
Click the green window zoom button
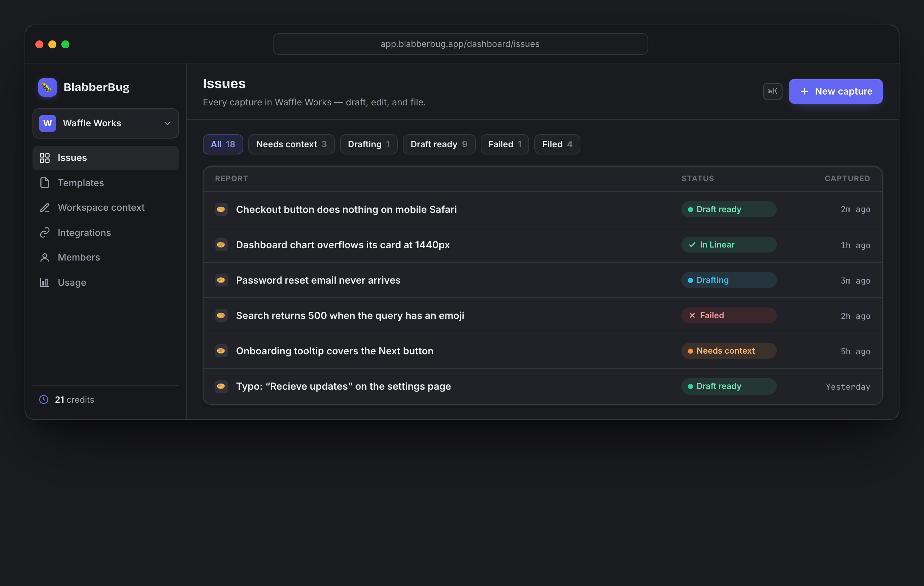(65, 44)
